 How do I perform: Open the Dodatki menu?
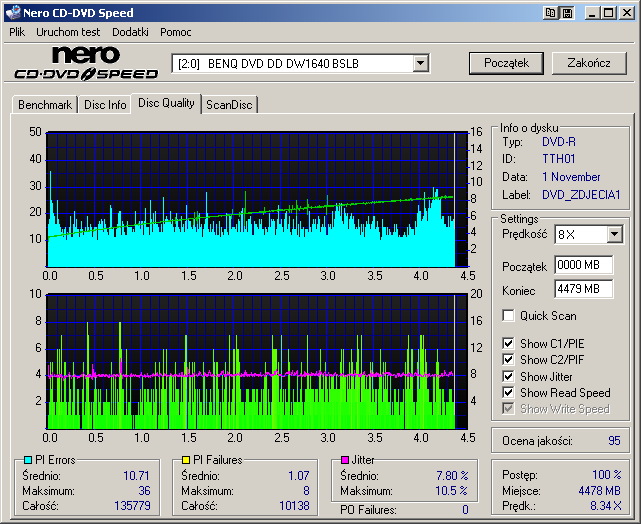tap(130, 32)
